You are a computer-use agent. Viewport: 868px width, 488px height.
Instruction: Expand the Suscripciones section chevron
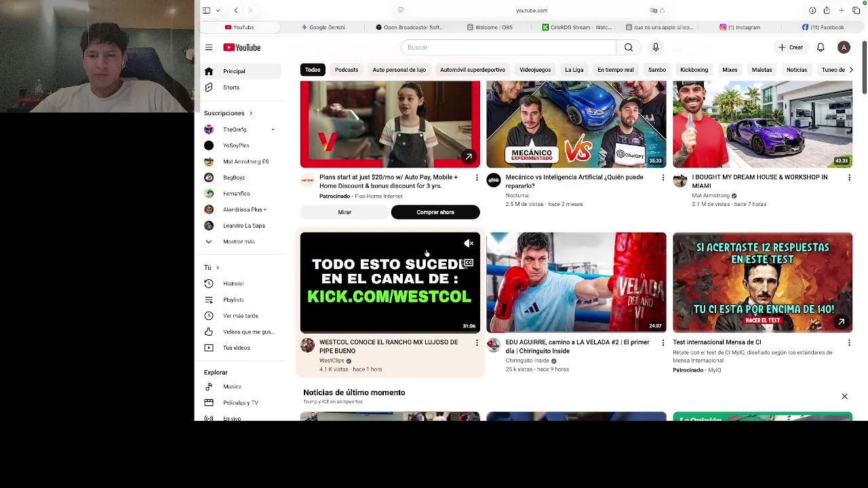[x=250, y=113]
